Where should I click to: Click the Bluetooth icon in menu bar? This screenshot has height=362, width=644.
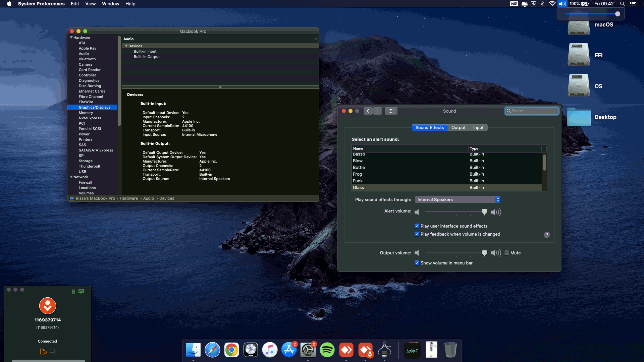point(542,4)
